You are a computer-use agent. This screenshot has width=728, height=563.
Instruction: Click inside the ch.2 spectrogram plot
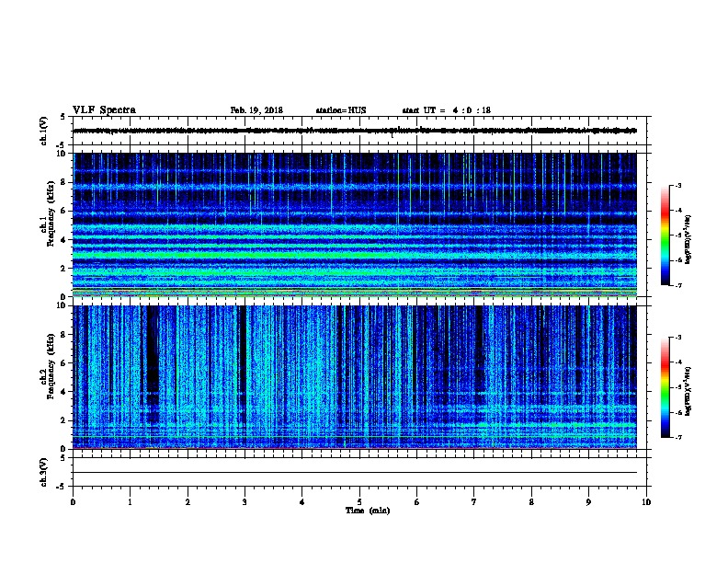[355, 377]
